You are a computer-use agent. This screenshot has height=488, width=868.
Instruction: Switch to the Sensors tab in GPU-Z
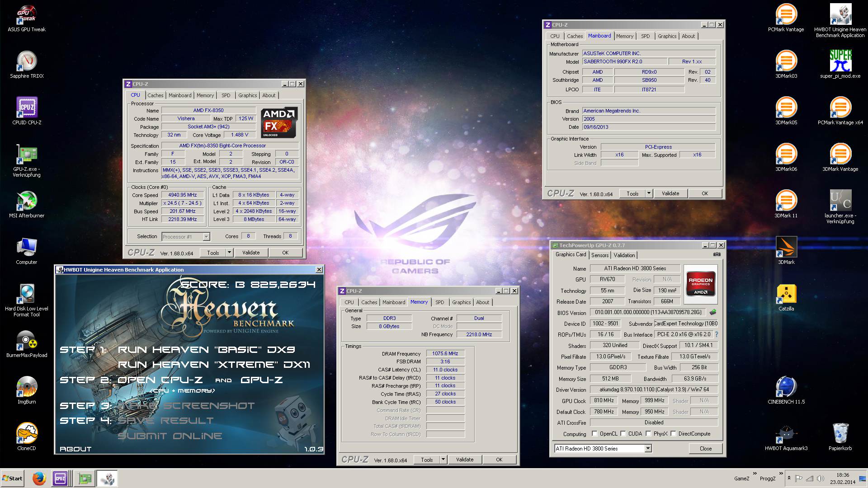click(x=600, y=255)
